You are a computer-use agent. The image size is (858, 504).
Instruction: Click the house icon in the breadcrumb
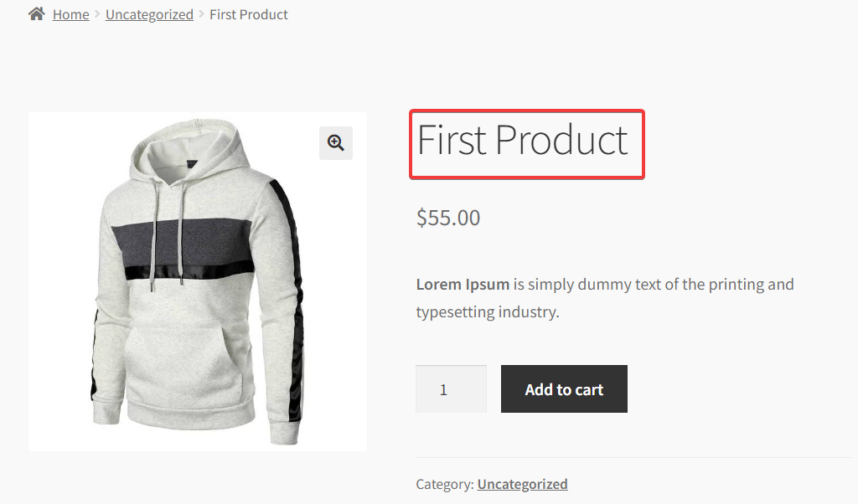click(35, 13)
